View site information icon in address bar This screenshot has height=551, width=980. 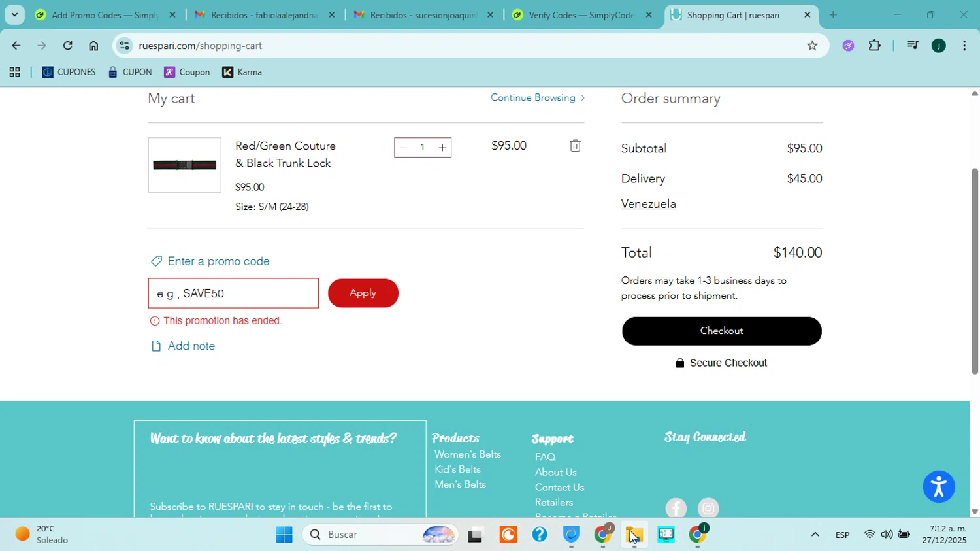125,46
